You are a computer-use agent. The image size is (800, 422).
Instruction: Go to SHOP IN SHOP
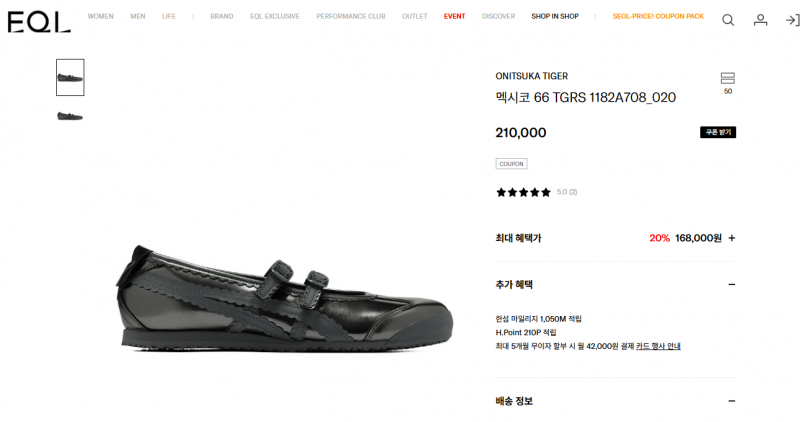pos(555,16)
